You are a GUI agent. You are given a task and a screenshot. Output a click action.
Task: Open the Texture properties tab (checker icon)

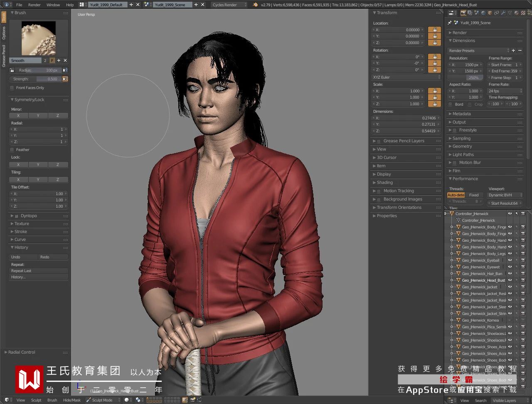click(x=523, y=13)
